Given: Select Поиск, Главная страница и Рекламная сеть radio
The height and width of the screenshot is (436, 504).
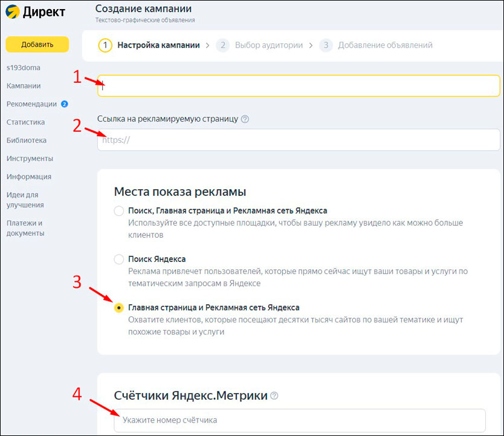Looking at the screenshot, I should 119,211.
